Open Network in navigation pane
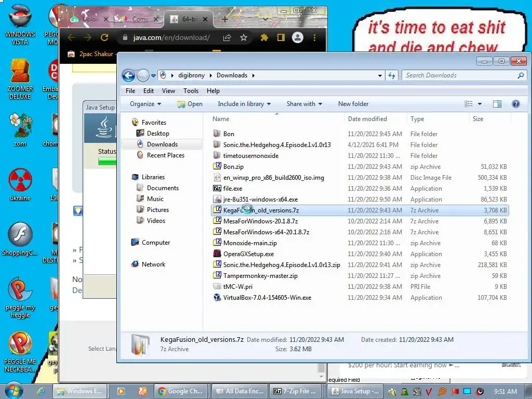The width and height of the screenshot is (532, 399). 153,264
